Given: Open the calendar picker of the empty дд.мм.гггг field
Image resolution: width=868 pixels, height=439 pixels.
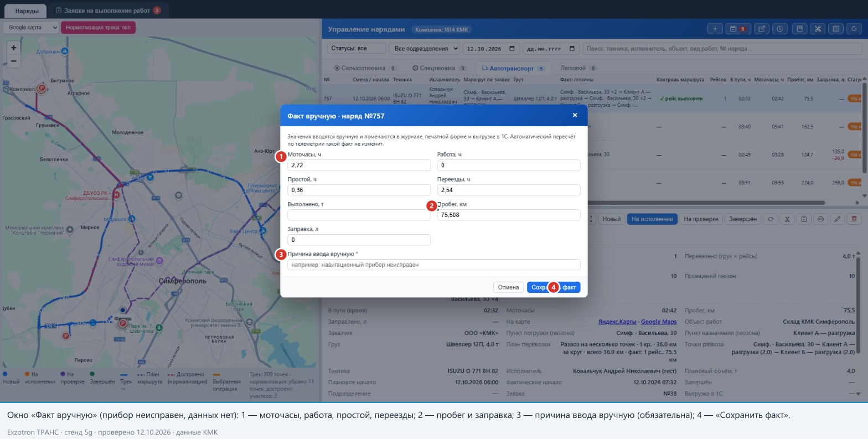Looking at the screenshot, I should [x=572, y=49].
